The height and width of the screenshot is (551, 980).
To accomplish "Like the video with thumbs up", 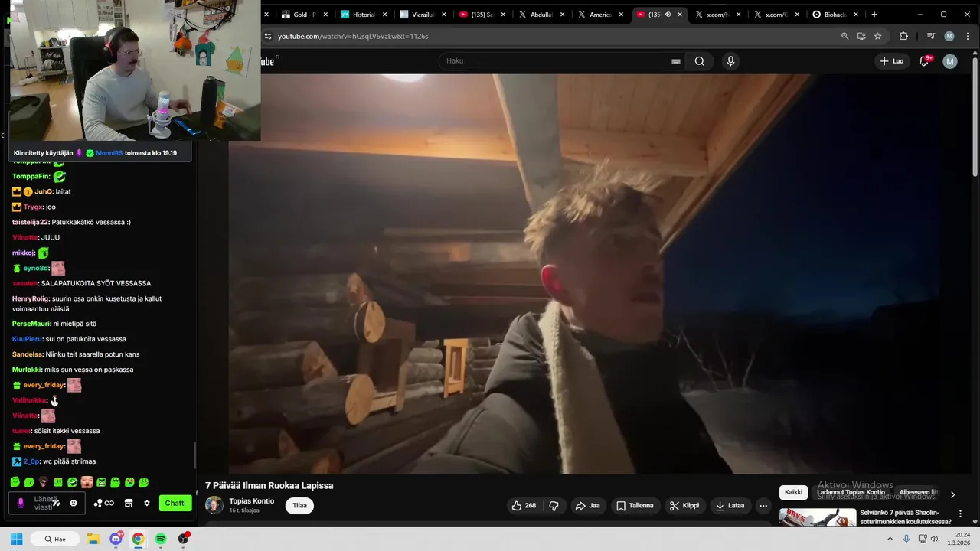I will [x=524, y=505].
